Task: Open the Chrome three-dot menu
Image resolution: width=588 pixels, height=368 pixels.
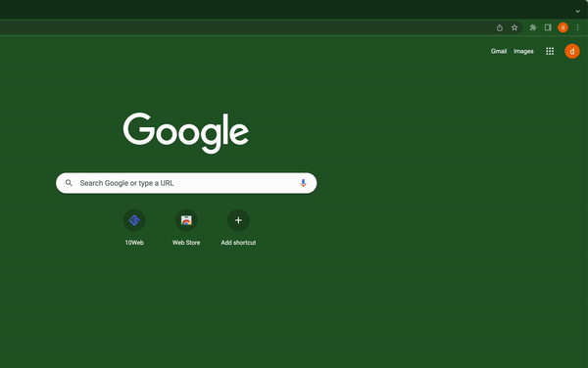Action: [577, 27]
